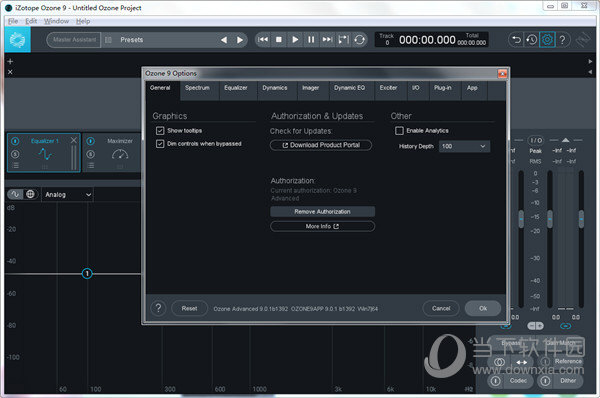Click the options dialog help question icon
This screenshot has width=600, height=398.
[158, 308]
